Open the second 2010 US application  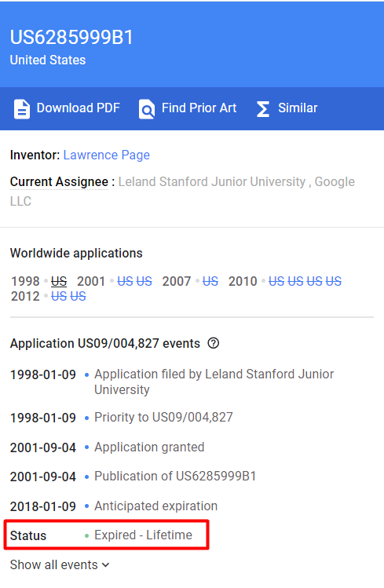pyautogui.click(x=295, y=281)
